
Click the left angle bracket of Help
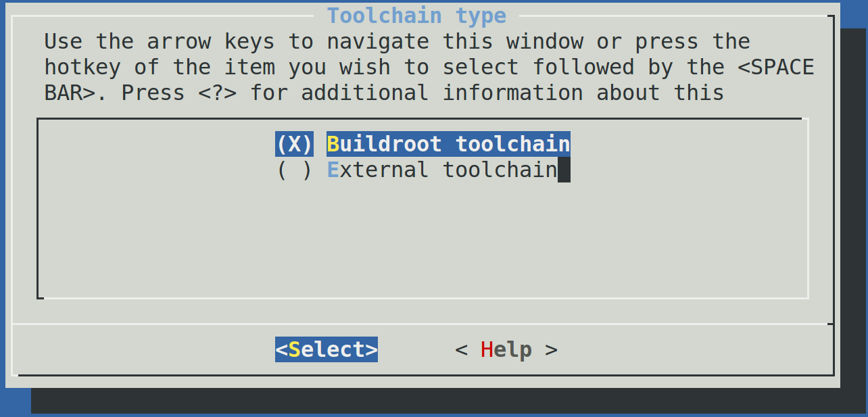click(461, 349)
